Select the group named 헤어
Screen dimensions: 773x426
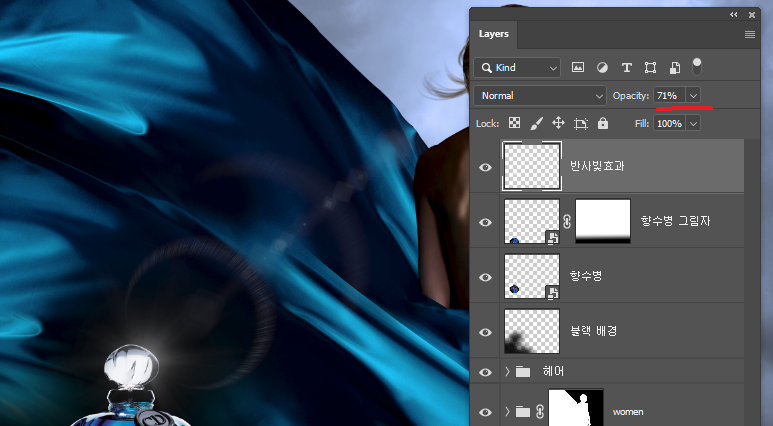click(x=553, y=371)
